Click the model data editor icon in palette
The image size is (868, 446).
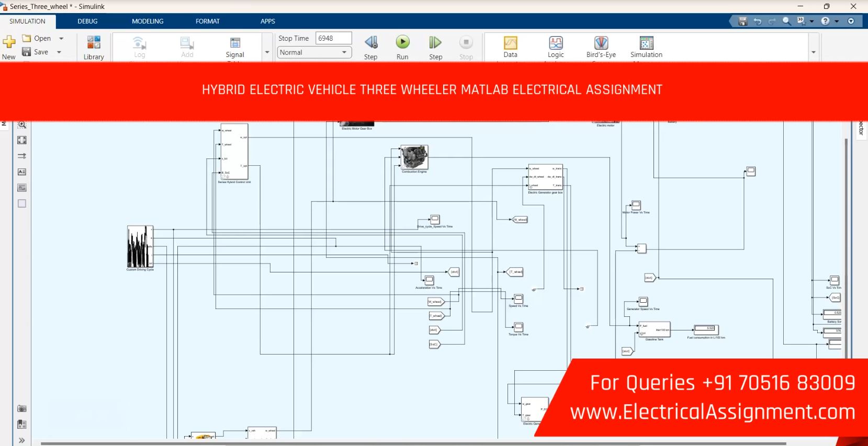(22, 424)
